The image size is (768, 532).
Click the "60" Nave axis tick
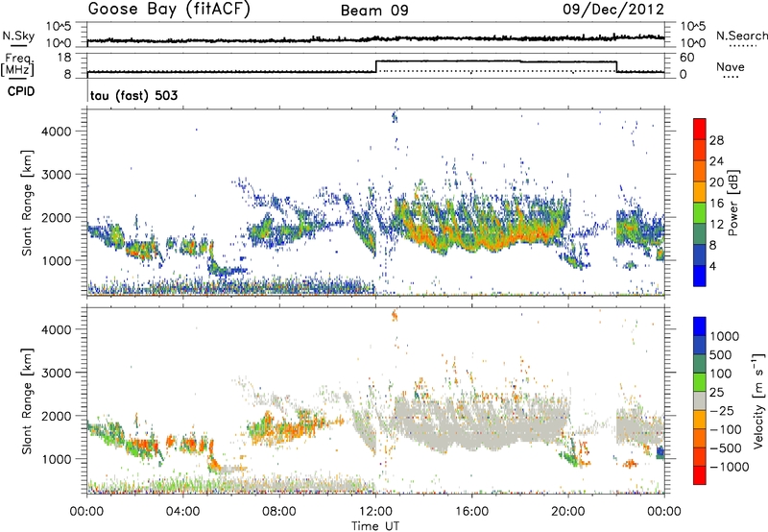coord(687,58)
